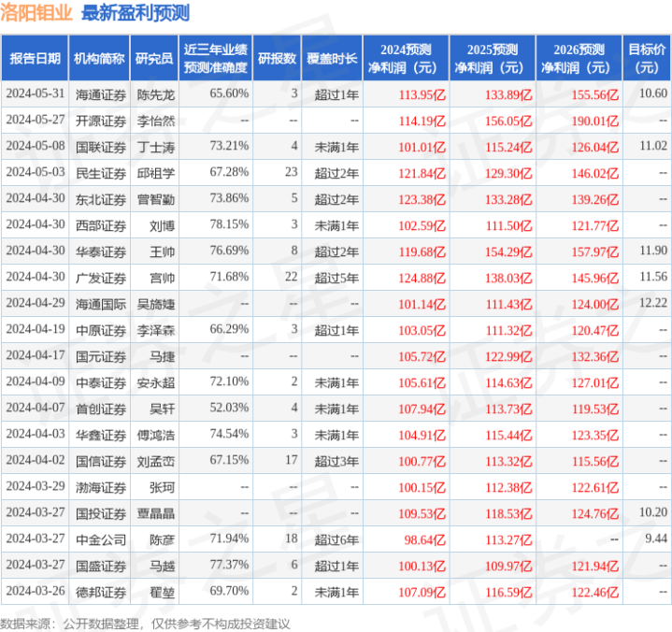Click analyst name 刘博
Screen dimensions: 672x632
162,225
